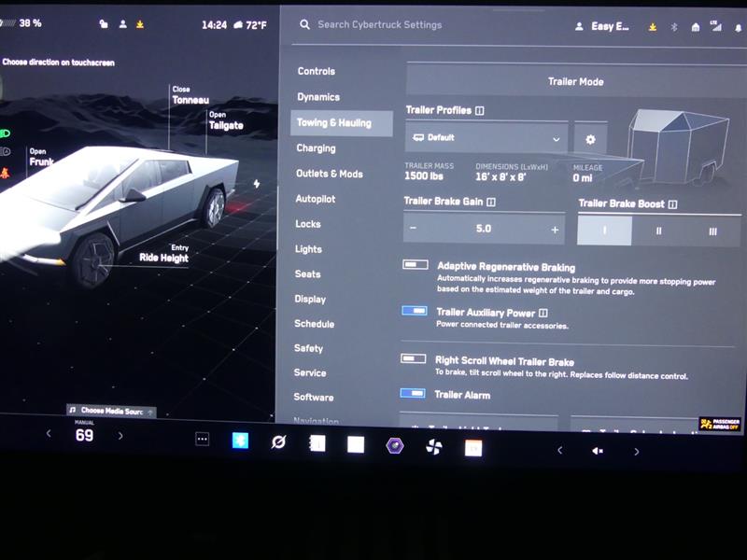
Task: Tap Open Frunk on vehicle view
Action: tap(41, 157)
